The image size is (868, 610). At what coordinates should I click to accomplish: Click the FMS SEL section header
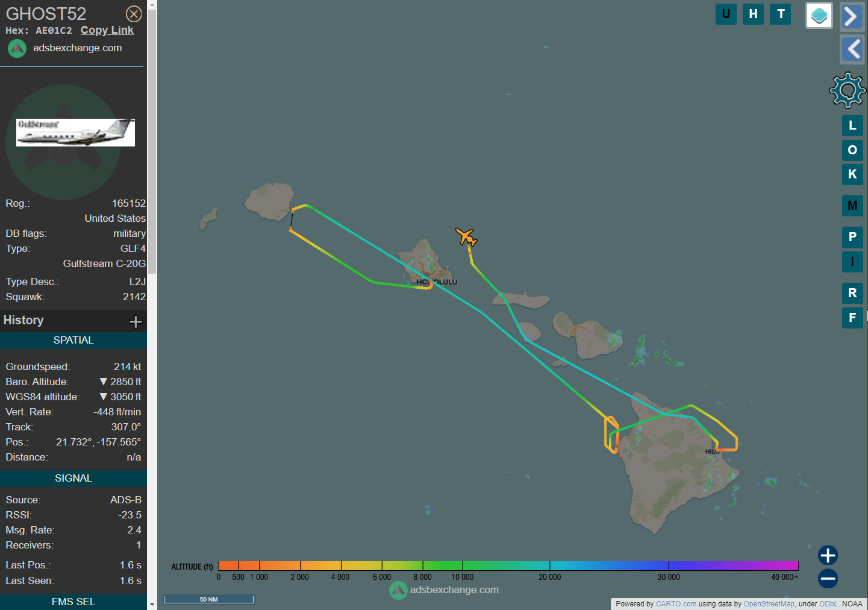[73, 602]
